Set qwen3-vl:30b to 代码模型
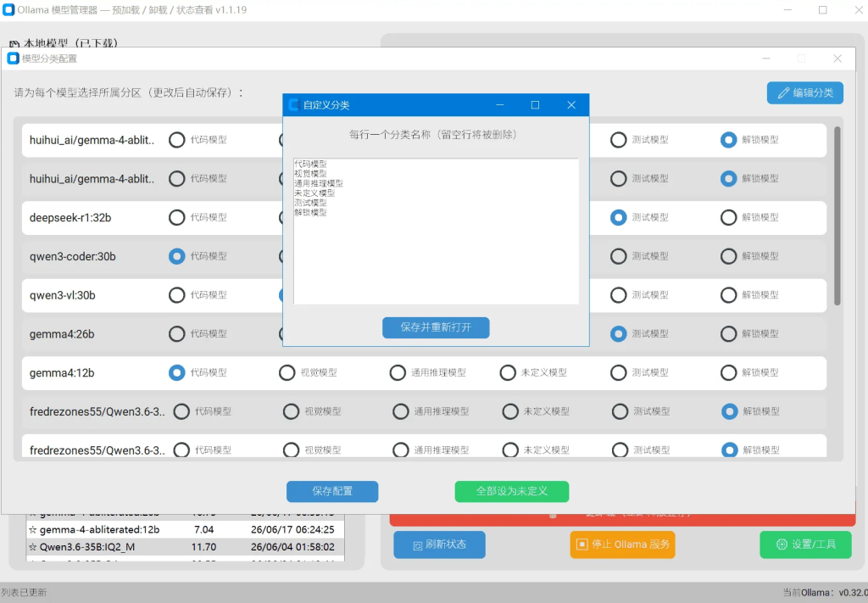Image resolution: width=868 pixels, height=603 pixels. pos(177,295)
